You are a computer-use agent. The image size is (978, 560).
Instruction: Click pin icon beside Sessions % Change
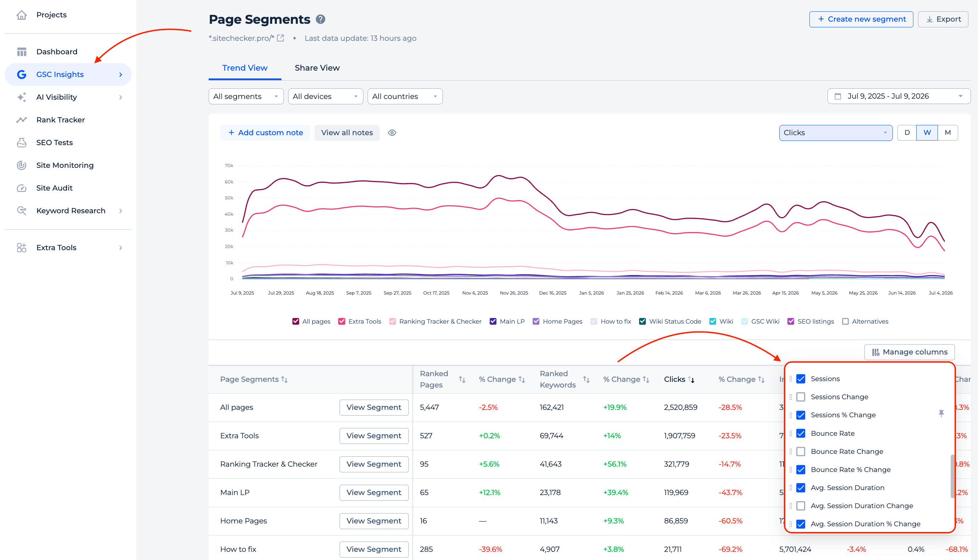(941, 413)
